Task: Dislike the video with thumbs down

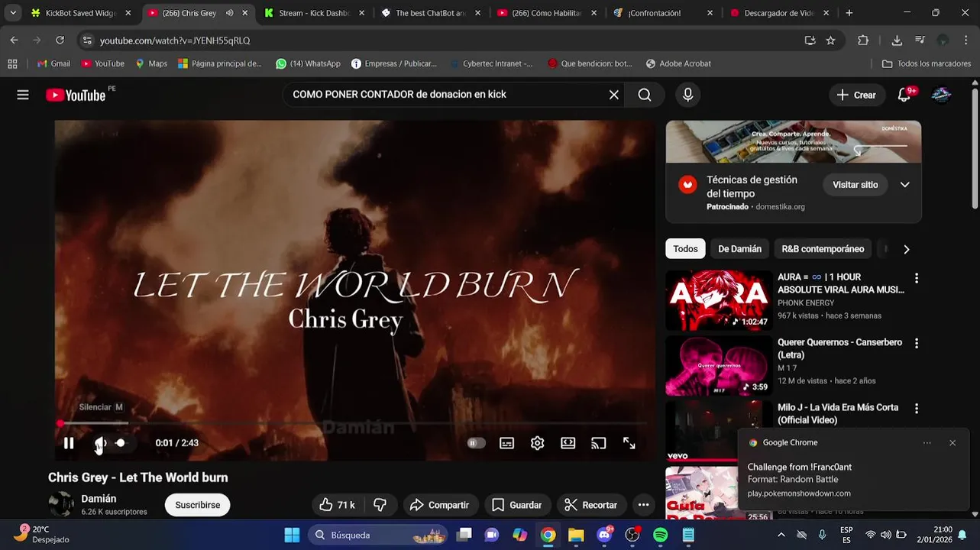Action: (380, 505)
